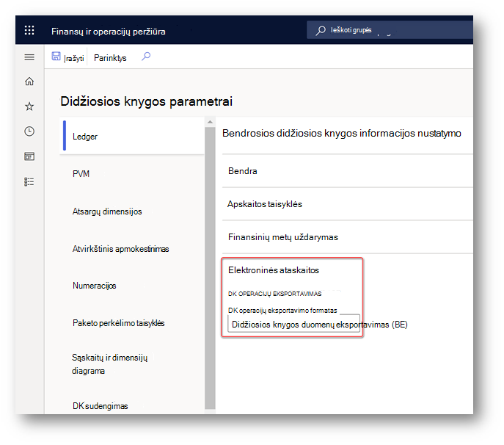Open Modules list icon in sidebar
The image size is (504, 445).
[29, 182]
